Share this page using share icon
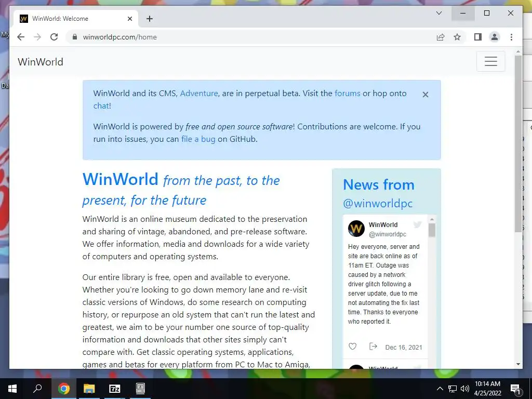Viewport: 532px width, 399px height. pyautogui.click(x=441, y=37)
